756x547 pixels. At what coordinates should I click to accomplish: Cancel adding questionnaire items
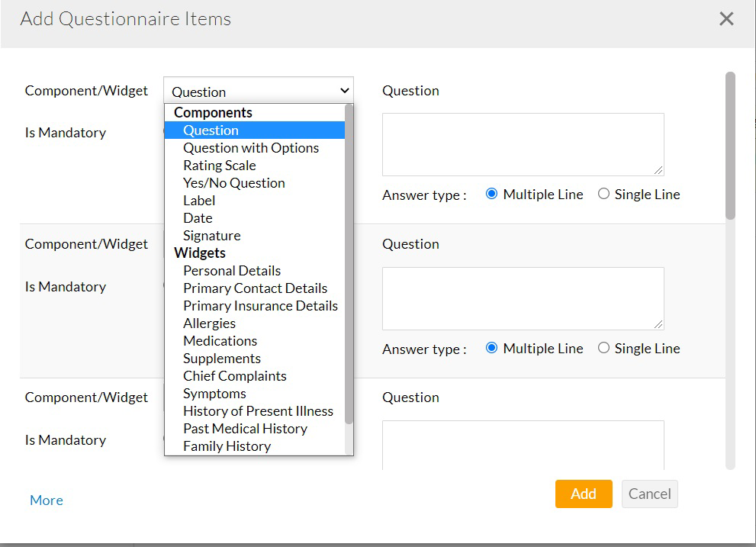[649, 494]
